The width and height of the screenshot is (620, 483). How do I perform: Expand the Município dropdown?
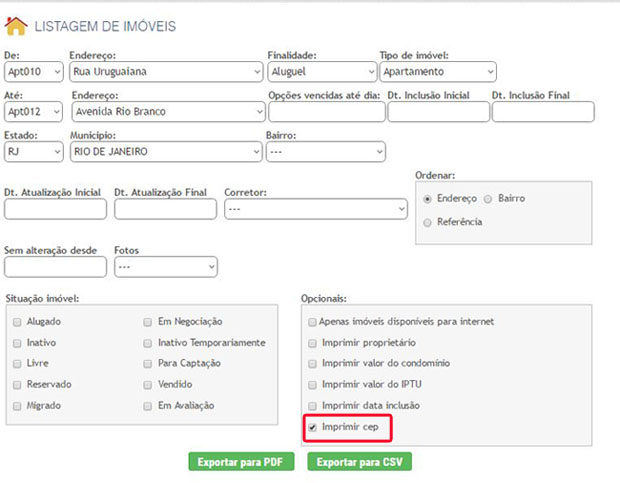[x=164, y=152]
